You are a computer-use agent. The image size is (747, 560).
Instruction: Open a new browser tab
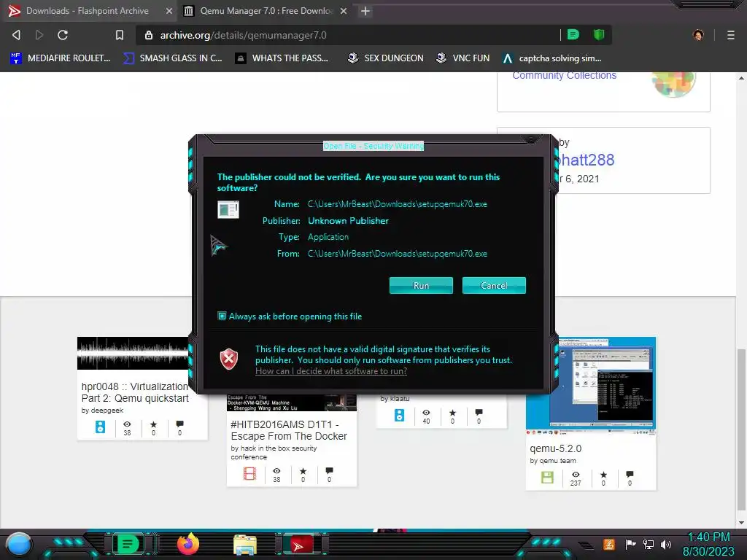(365, 11)
